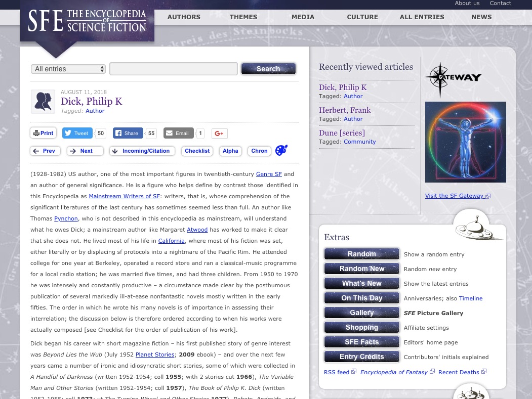Image resolution: width=532 pixels, height=399 pixels.
Task: Jump to the Checklist section
Action: (x=197, y=151)
